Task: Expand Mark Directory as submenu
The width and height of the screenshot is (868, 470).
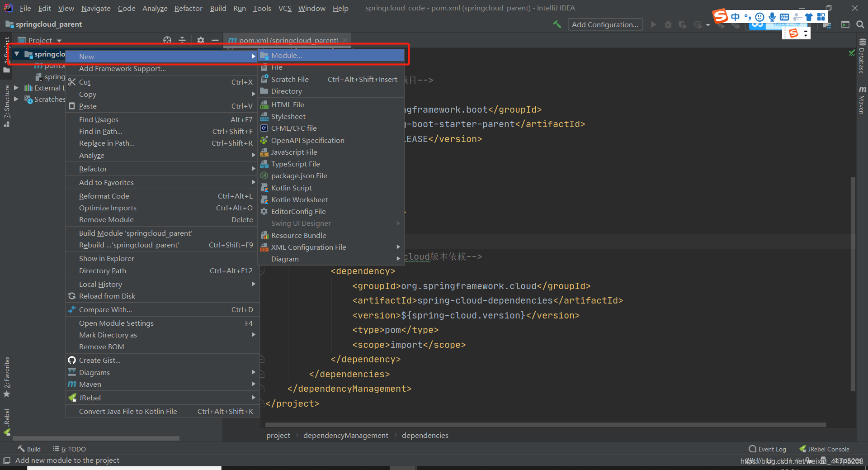Action: 163,335
